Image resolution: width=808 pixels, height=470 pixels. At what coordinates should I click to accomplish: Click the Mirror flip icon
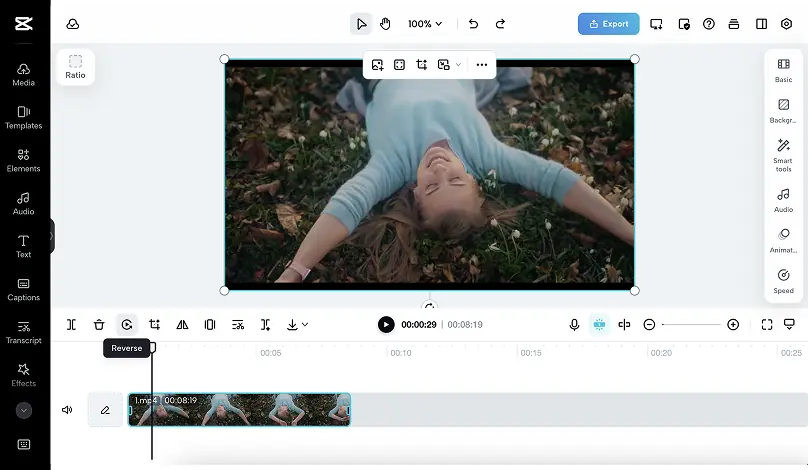tap(182, 324)
